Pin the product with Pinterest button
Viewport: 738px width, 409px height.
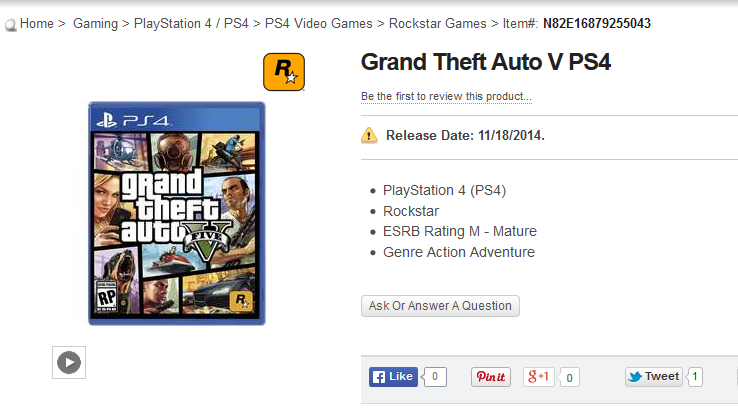pyautogui.click(x=491, y=377)
